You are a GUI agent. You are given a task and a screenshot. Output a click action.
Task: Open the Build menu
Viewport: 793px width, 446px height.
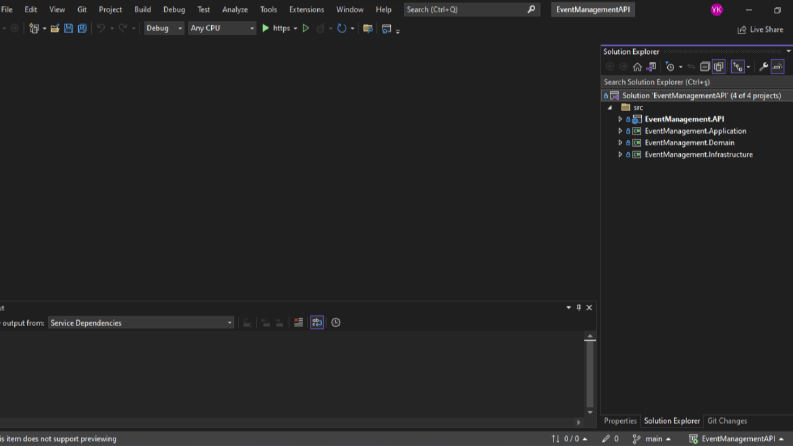[x=143, y=10]
